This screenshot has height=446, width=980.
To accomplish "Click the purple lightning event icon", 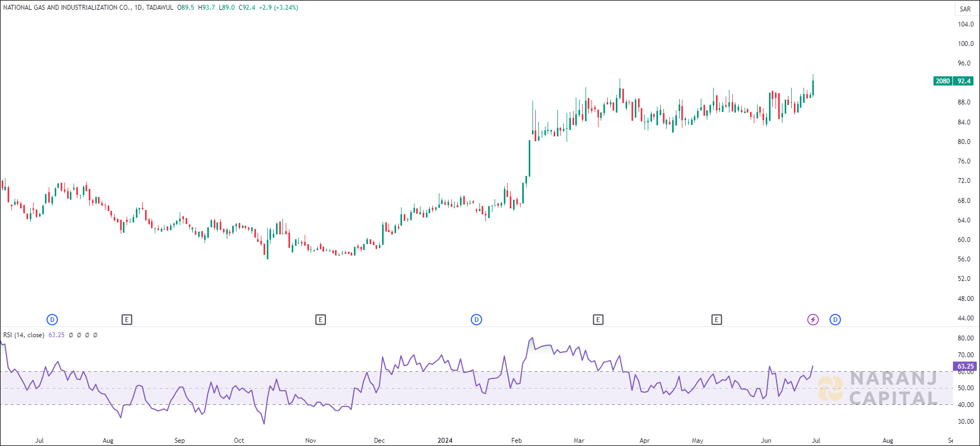I will pyautogui.click(x=813, y=320).
